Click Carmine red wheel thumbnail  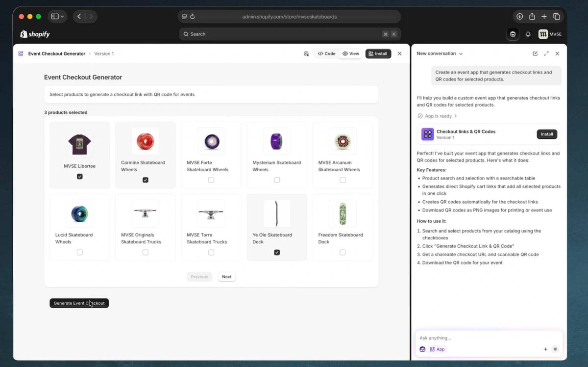point(146,141)
